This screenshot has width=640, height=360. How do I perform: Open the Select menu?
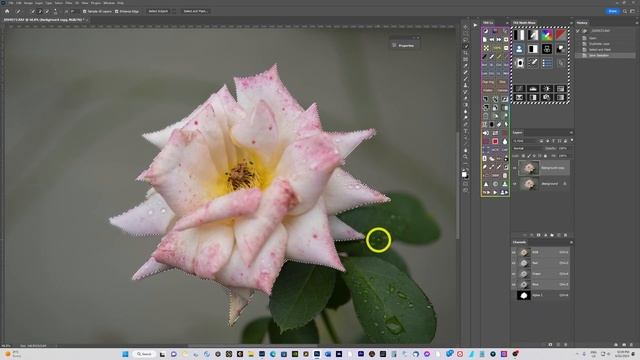(x=59, y=3)
